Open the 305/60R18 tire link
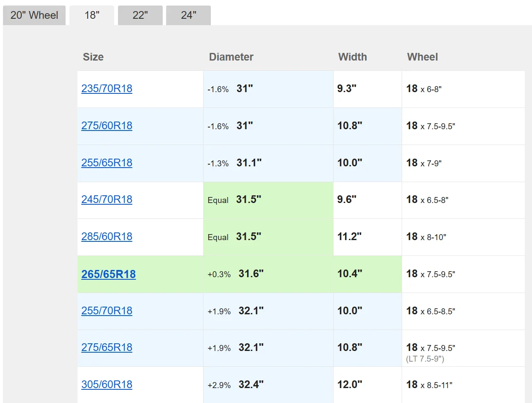The height and width of the screenshot is (403, 532). click(106, 385)
